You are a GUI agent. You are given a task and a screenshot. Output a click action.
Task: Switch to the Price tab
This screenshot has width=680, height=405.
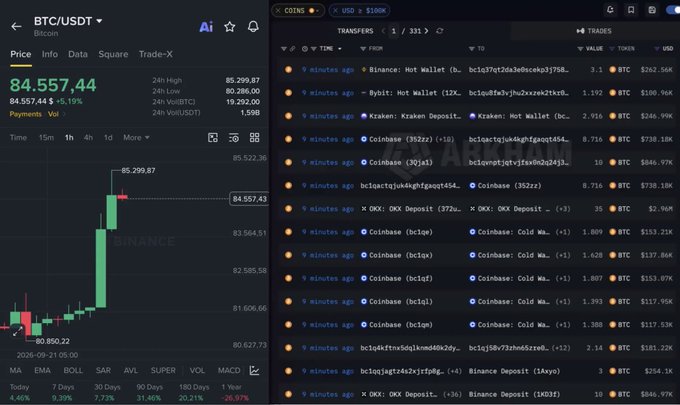[x=20, y=54]
